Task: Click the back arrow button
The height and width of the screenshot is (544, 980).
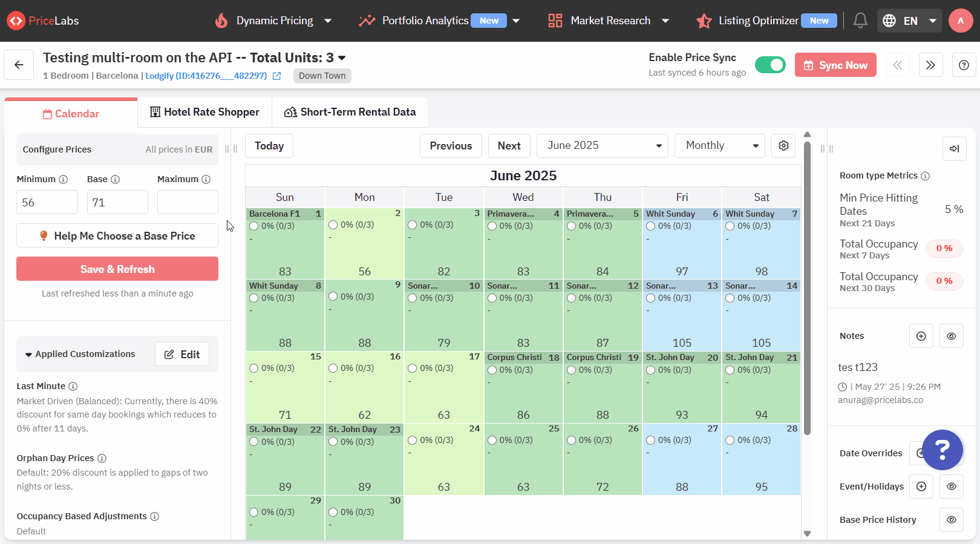Action: (19, 65)
